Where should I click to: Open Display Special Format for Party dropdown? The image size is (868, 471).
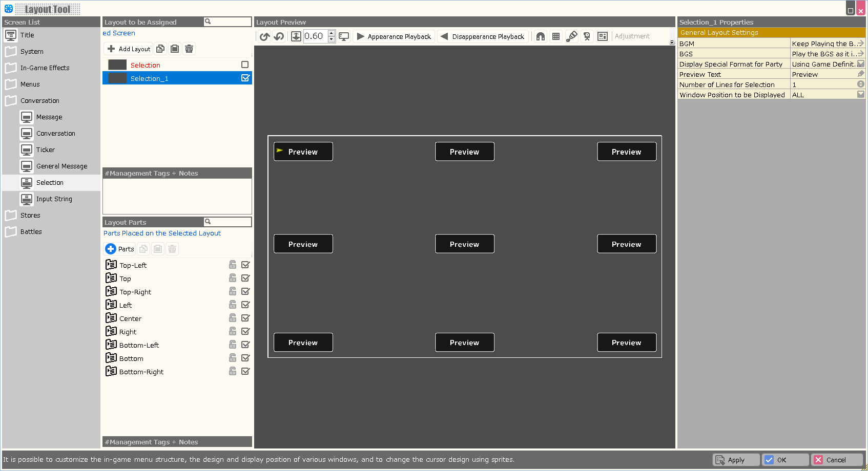(x=861, y=64)
